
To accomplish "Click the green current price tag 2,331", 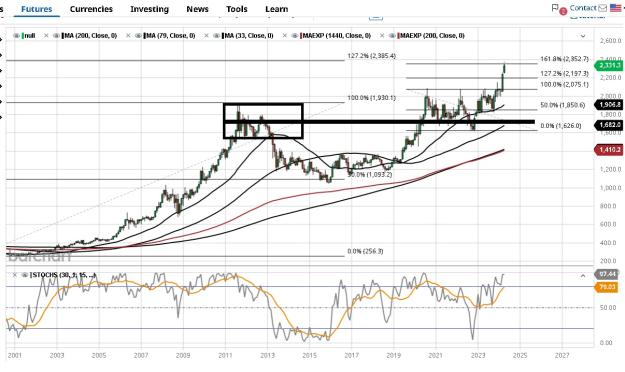I will (609, 66).
